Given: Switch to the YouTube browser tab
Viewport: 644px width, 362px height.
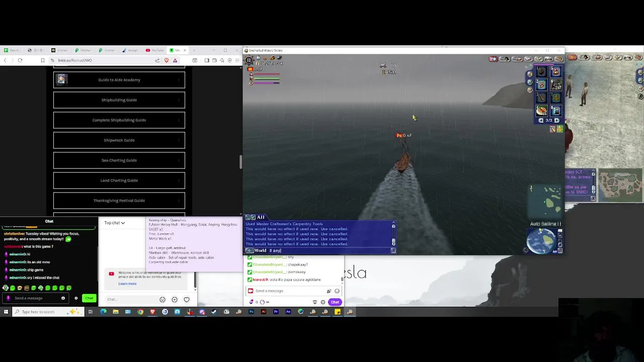Looking at the screenshot, I should tap(155, 50).
